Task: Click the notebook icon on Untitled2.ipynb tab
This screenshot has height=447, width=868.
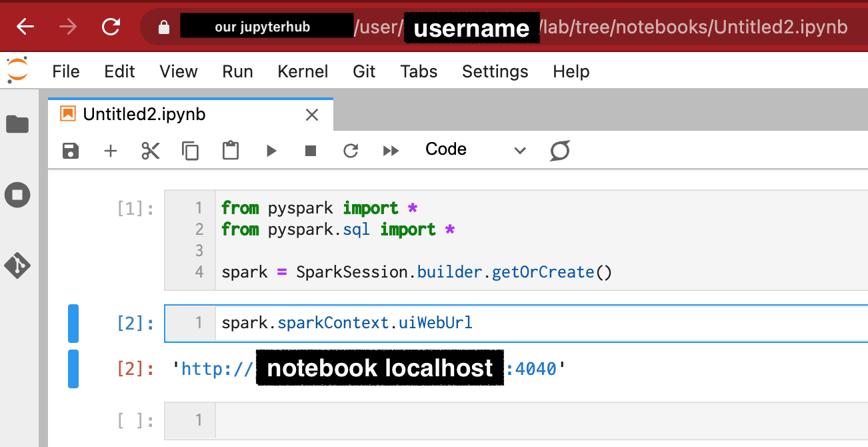Action: pyautogui.click(x=68, y=114)
